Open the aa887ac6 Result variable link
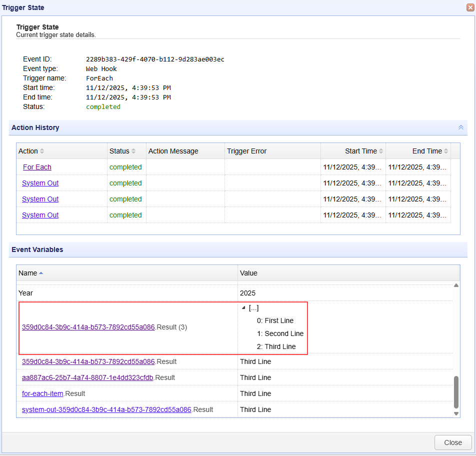 tap(87, 377)
